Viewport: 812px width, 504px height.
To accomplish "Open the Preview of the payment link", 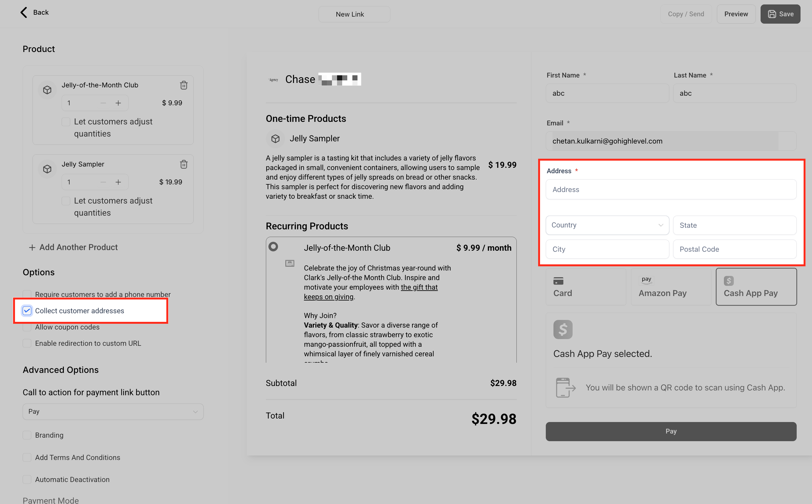I will tap(736, 14).
